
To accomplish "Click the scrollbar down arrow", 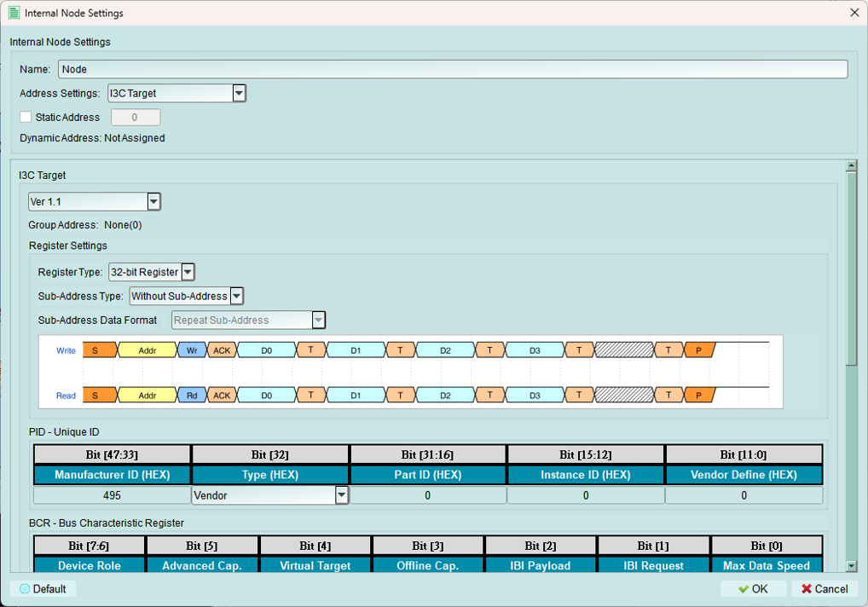I will [x=852, y=565].
